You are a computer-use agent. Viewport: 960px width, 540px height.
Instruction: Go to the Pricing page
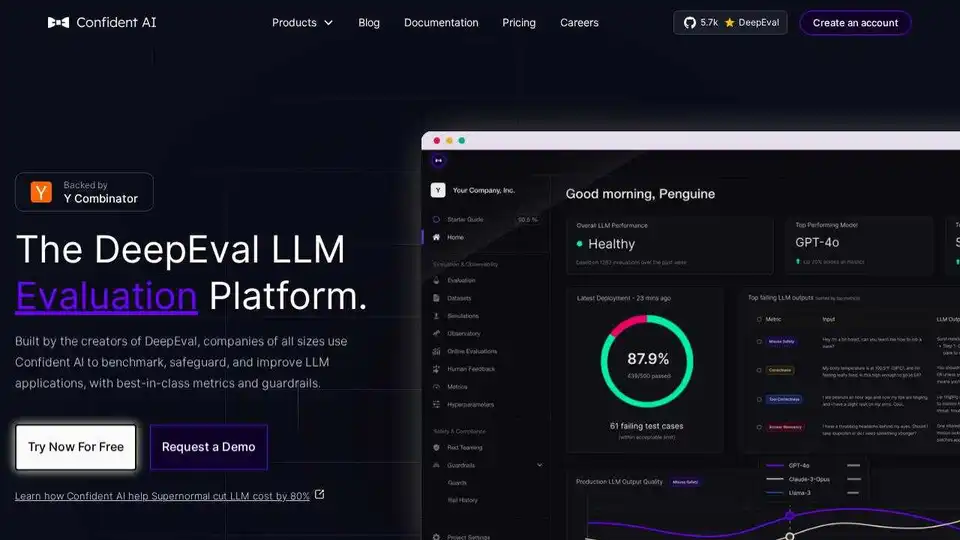[519, 23]
